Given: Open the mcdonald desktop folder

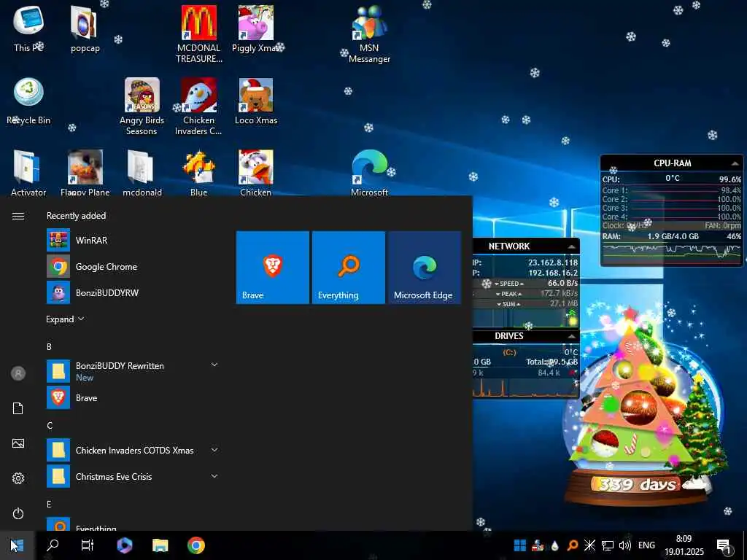Looking at the screenshot, I should point(142,172).
